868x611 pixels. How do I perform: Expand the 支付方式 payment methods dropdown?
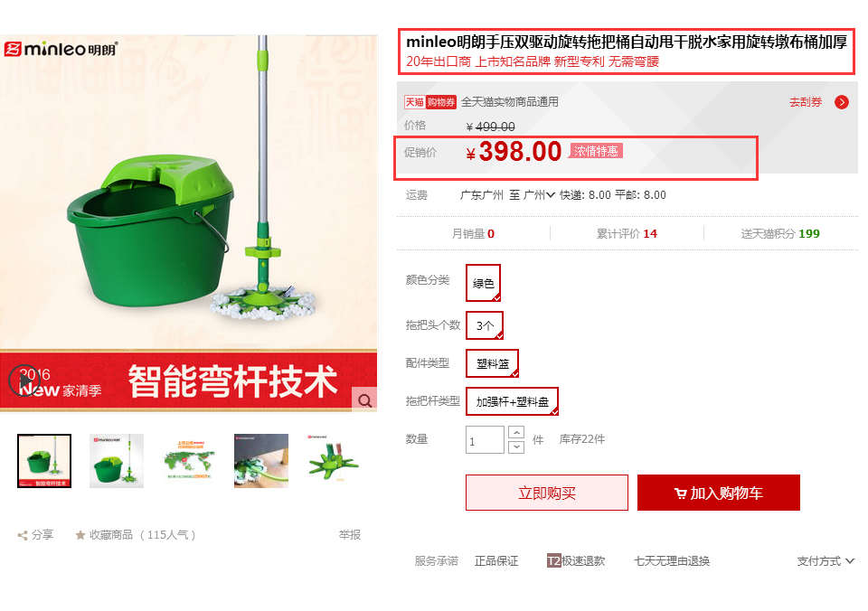tap(826, 561)
